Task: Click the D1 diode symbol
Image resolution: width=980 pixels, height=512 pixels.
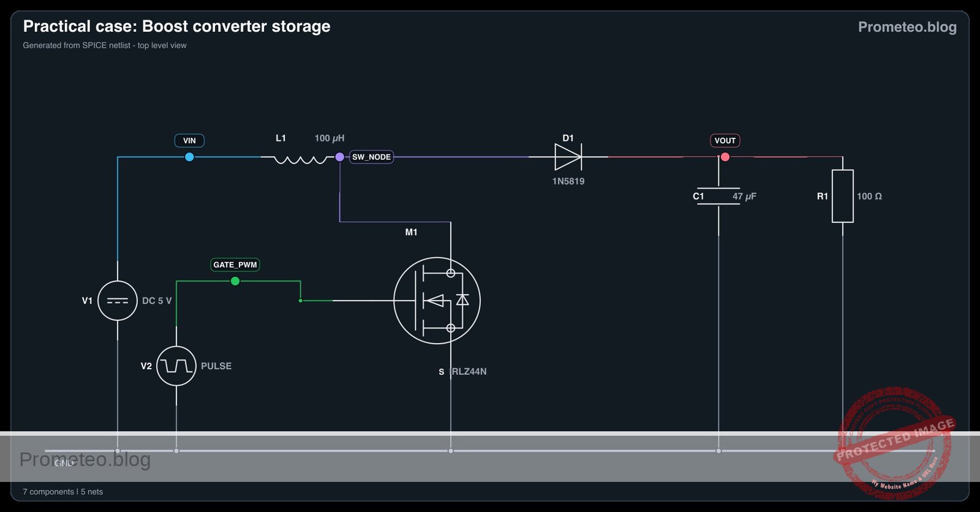Action: point(568,157)
